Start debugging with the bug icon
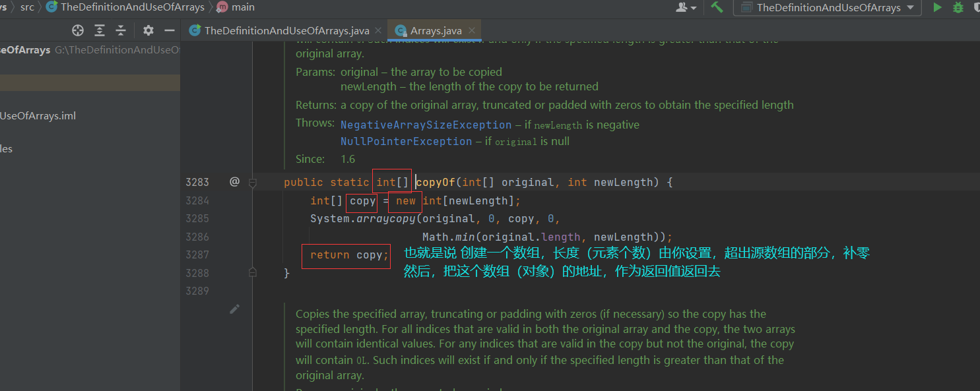This screenshot has width=980, height=391. pyautogui.click(x=958, y=7)
